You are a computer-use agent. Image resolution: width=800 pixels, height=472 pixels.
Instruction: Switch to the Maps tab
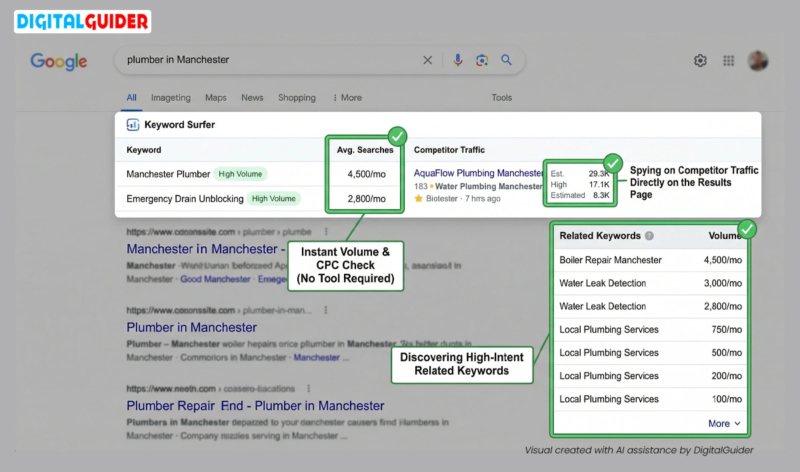pos(215,97)
